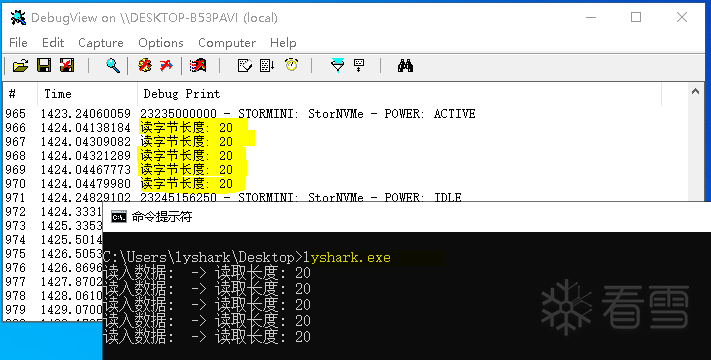711x360 pixels.
Task: Expand the Computer menu
Action: pos(227,43)
